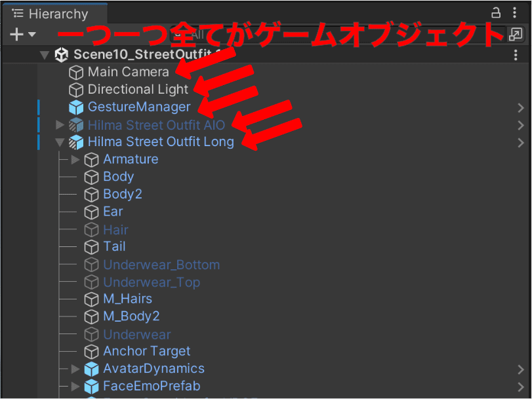Open Scene10_StreetOutfit scene options menu
This screenshot has width=532, height=399.
point(516,54)
